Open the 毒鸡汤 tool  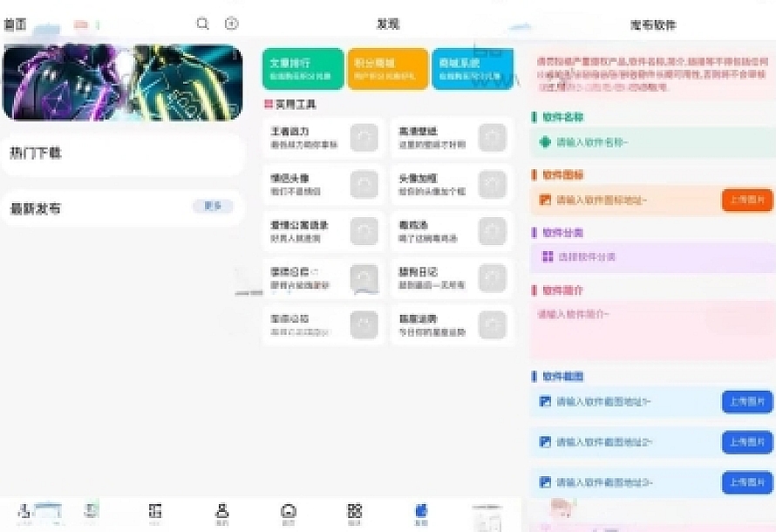453,231
